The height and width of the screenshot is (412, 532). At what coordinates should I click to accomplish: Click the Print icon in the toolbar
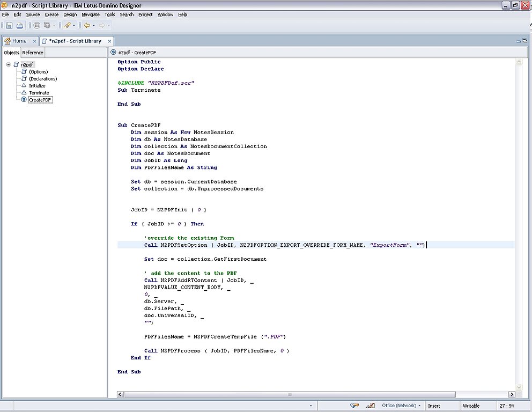(x=20, y=25)
